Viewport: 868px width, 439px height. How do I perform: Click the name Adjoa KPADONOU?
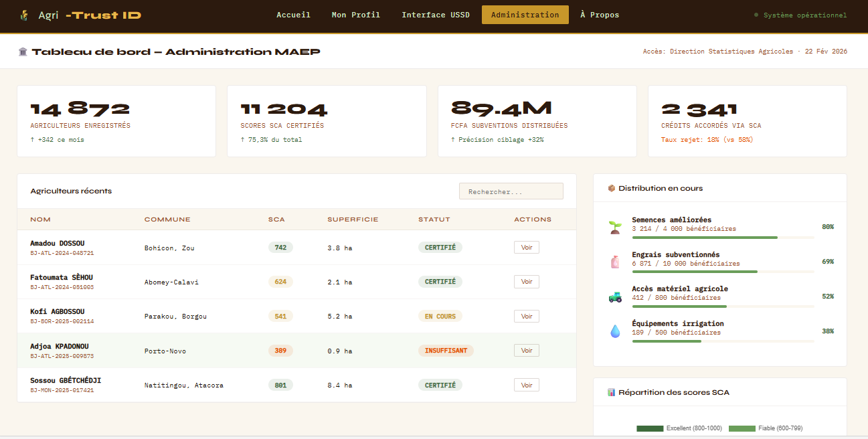click(60, 347)
